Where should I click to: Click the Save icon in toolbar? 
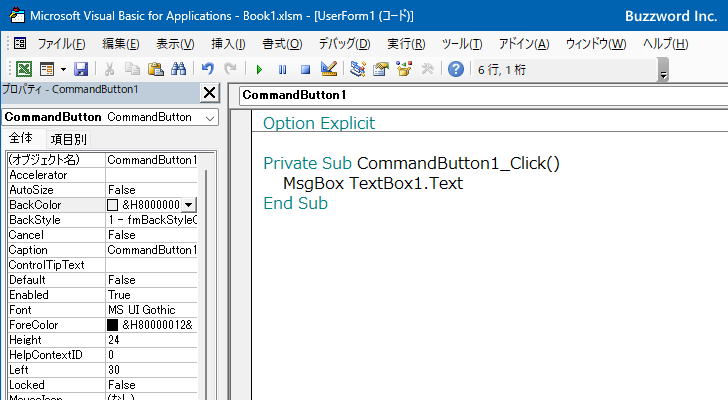click(x=81, y=69)
